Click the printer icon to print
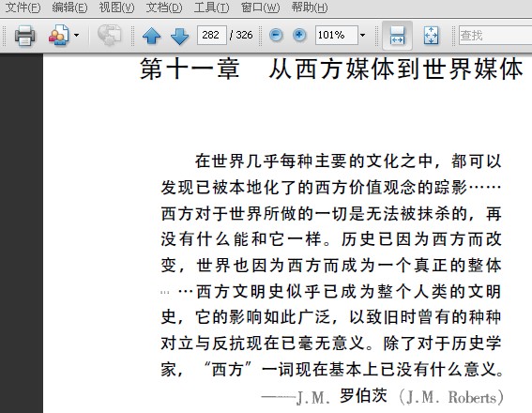Screen dimensions: 532x413 (x=24, y=36)
